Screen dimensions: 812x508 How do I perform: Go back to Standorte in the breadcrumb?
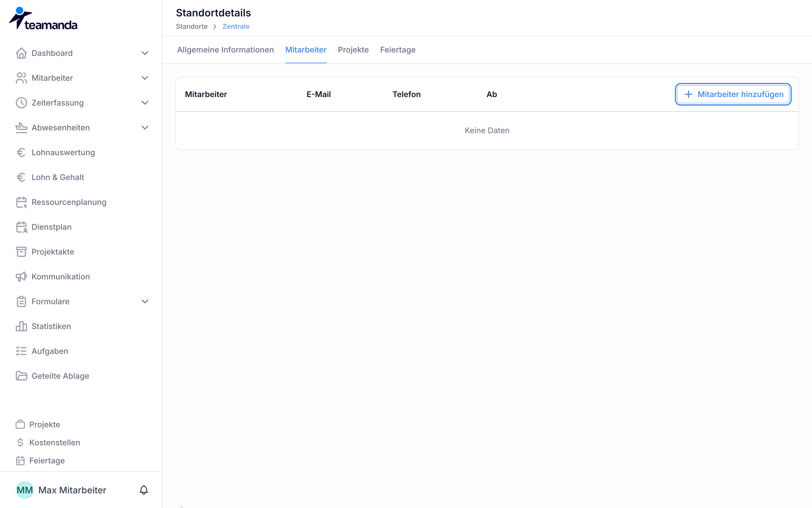click(192, 27)
